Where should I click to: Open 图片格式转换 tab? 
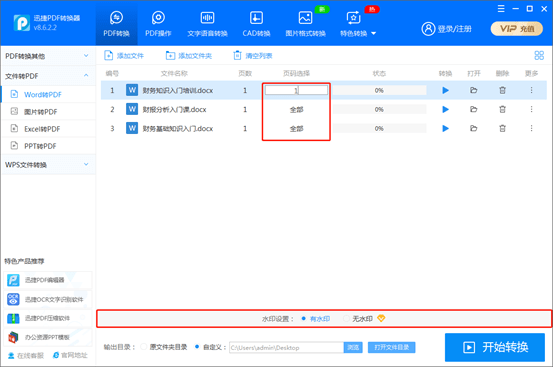[305, 24]
